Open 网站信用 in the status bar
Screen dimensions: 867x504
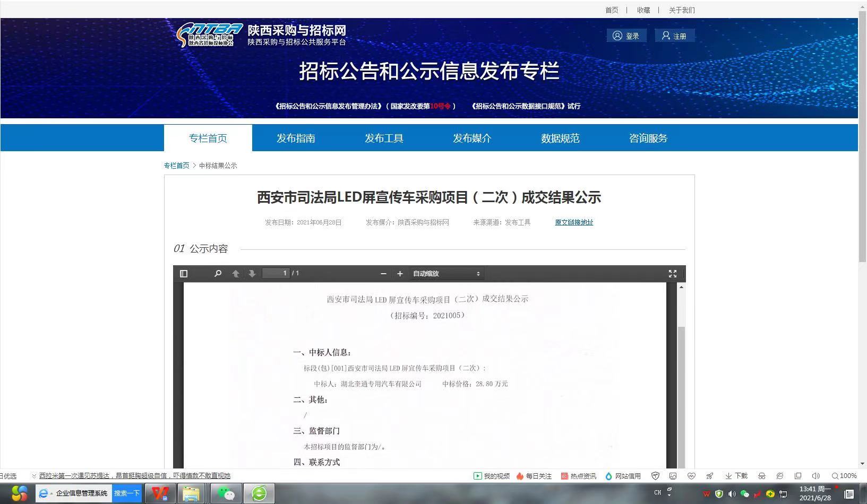623,476
